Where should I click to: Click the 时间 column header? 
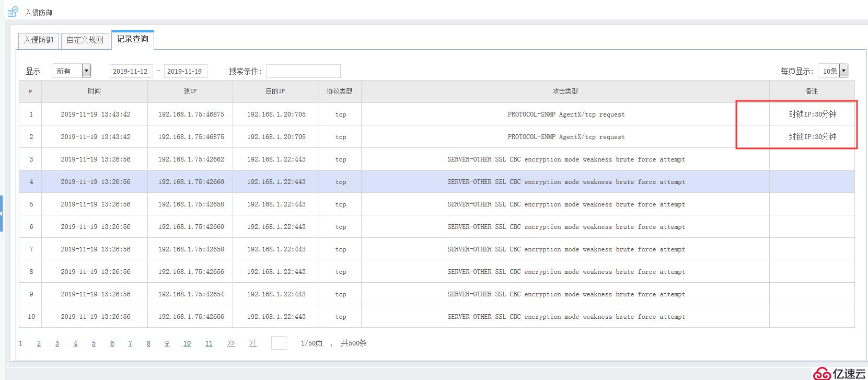click(95, 91)
